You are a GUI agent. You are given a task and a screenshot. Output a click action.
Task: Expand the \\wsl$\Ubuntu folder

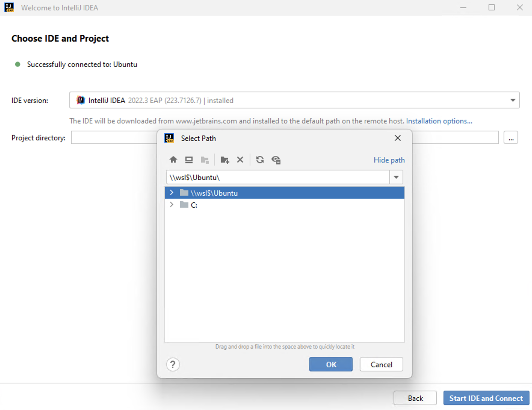click(171, 193)
